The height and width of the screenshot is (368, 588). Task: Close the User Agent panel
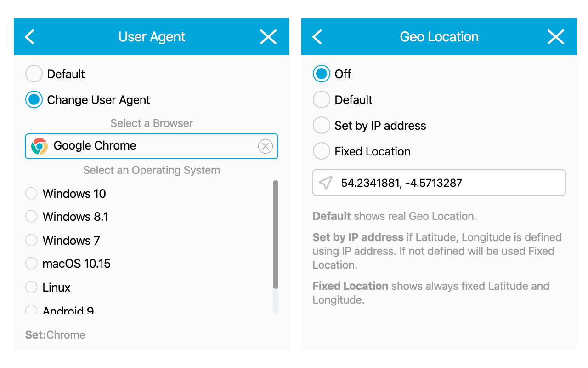point(268,37)
